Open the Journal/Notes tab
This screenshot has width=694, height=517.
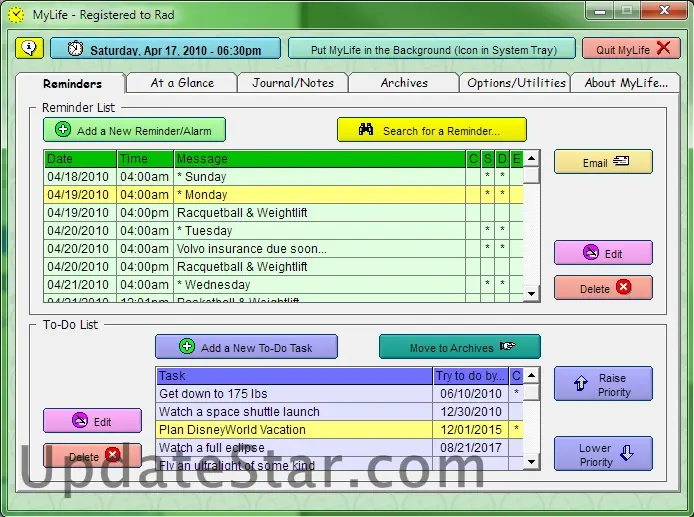(x=293, y=83)
